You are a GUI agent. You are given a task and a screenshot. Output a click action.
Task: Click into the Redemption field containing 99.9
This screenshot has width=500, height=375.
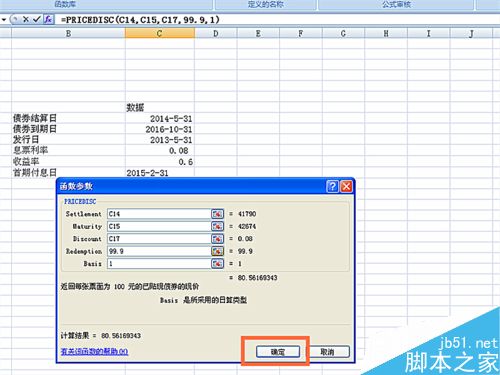pyautogui.click(x=159, y=251)
